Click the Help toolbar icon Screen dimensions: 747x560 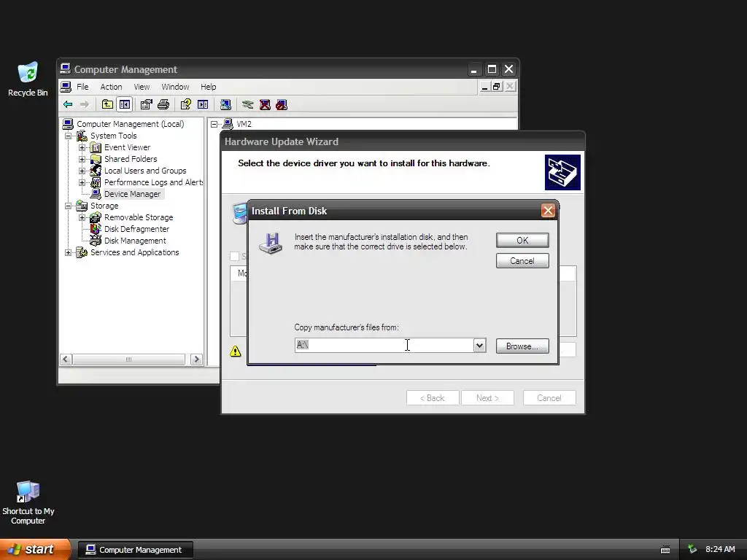(185, 104)
